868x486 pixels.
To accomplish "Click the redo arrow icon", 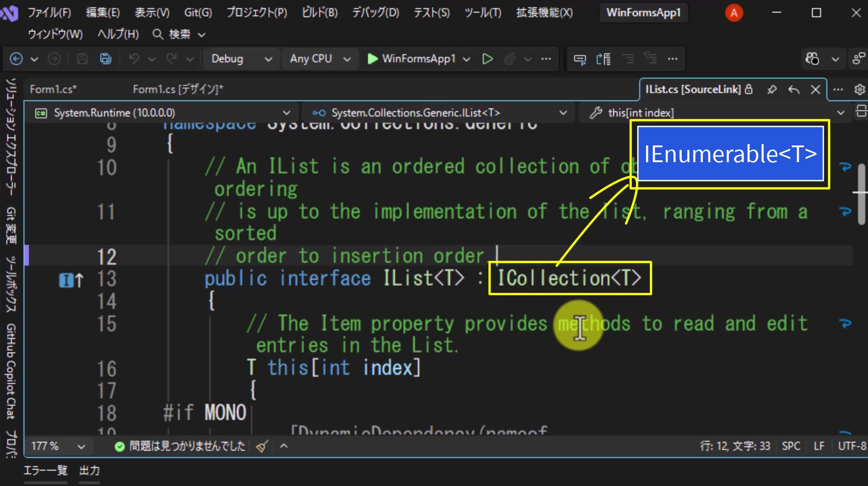I will pyautogui.click(x=171, y=59).
